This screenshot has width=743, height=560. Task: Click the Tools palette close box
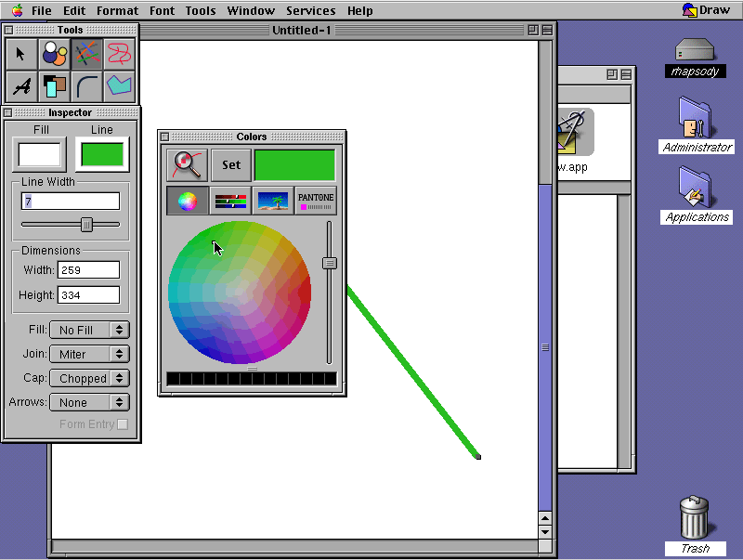coord(8,31)
